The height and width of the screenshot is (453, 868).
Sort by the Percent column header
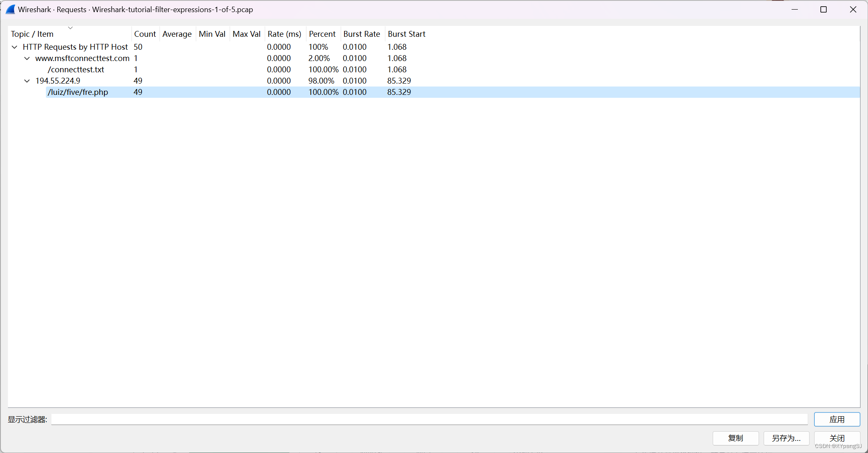(323, 34)
